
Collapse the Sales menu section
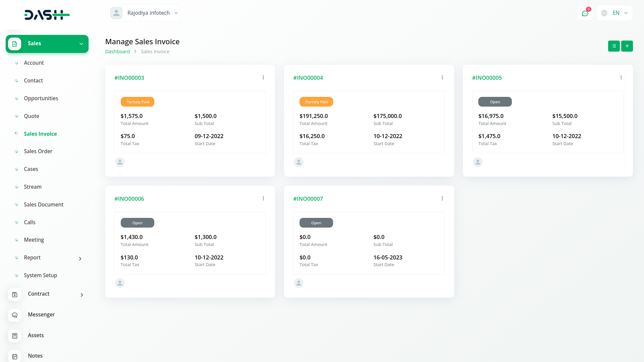tap(81, 44)
